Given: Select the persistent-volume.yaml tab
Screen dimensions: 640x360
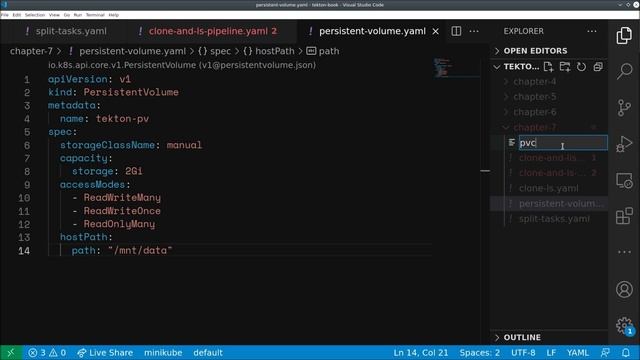Looking at the screenshot, I should click(x=372, y=31).
